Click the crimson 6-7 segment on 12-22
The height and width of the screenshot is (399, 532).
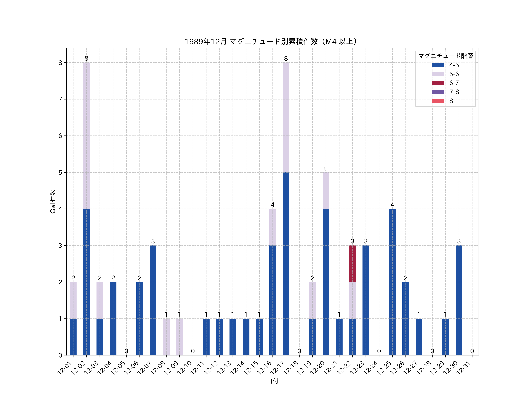tap(352, 264)
